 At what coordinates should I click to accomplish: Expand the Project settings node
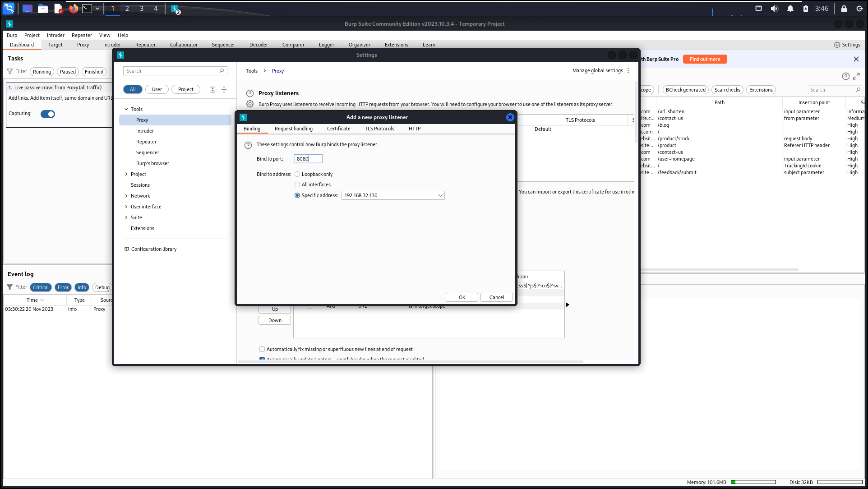126,174
